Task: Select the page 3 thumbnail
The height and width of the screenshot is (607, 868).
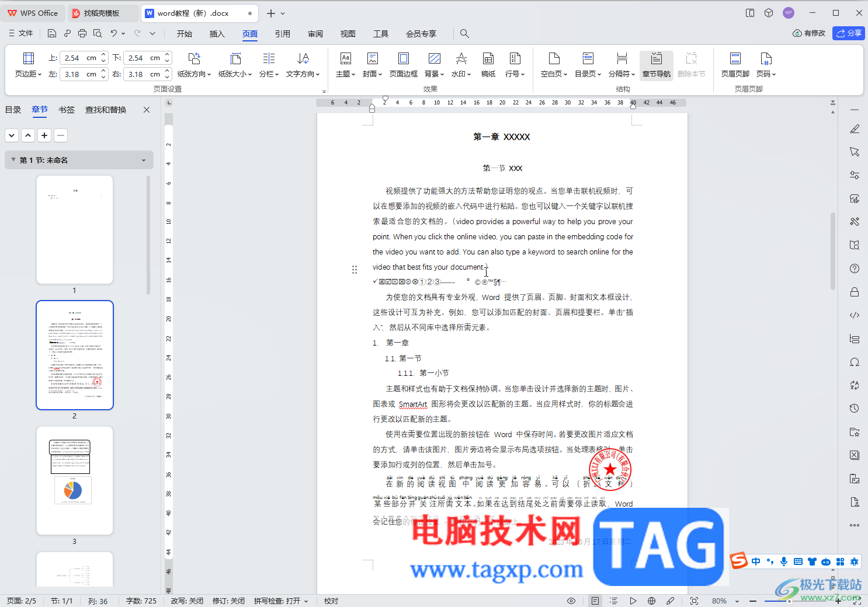Action: click(x=75, y=480)
